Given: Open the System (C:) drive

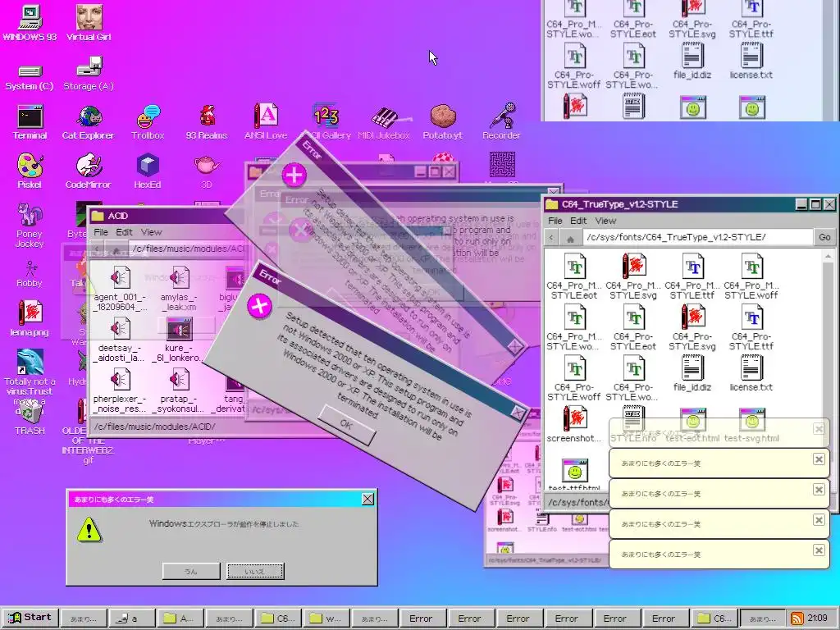Looking at the screenshot, I should click(30, 78).
